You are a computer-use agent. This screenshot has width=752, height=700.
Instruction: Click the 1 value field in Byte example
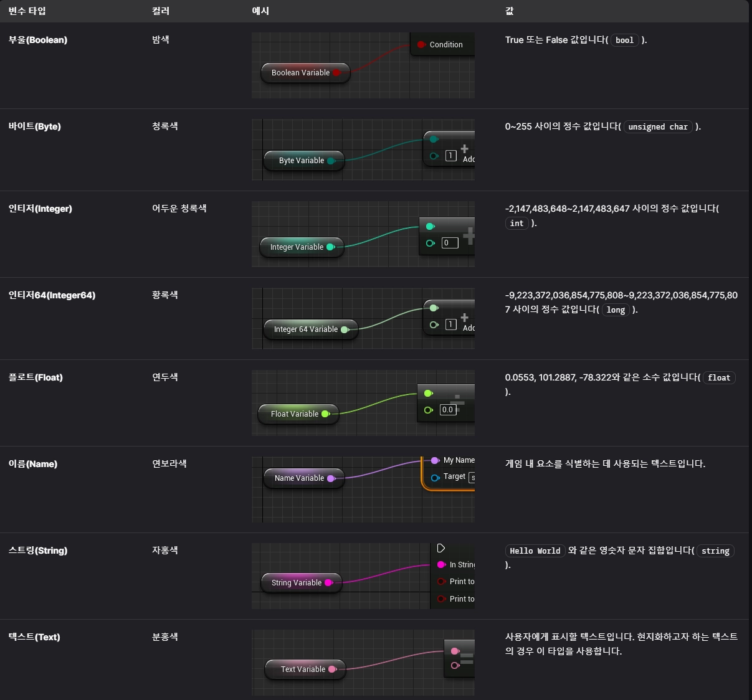point(451,156)
